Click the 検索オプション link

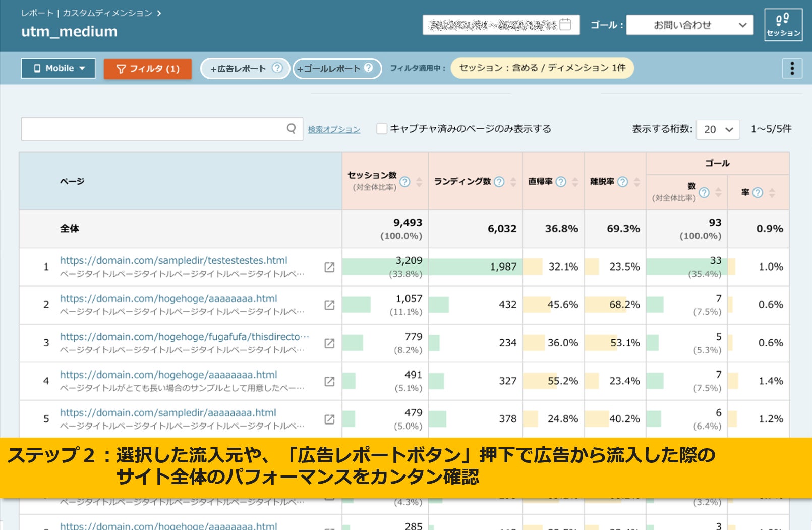[x=334, y=130]
